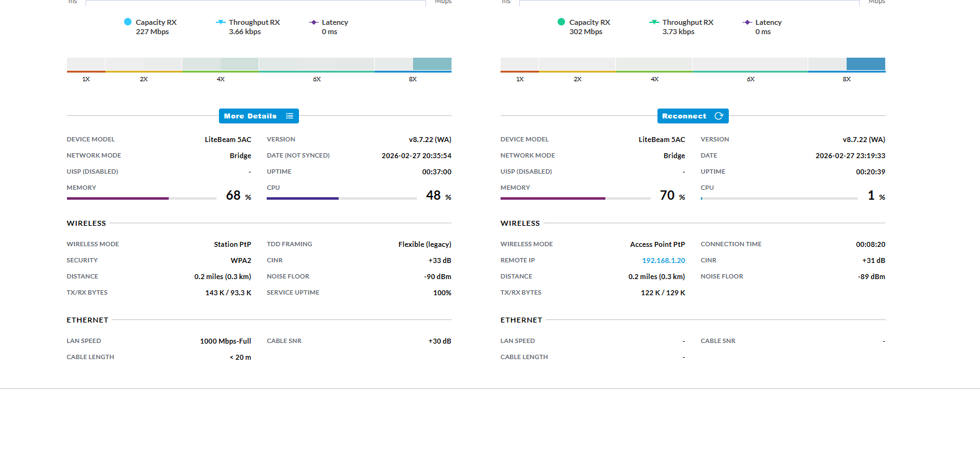Open the remote IP 192.168.1.20 link
The height and width of the screenshot is (454, 980).
(663, 260)
